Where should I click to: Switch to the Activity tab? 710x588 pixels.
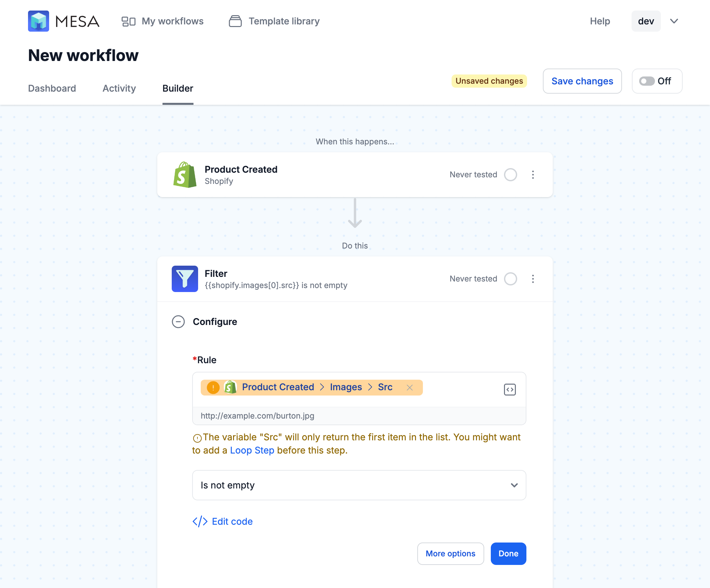coord(119,88)
